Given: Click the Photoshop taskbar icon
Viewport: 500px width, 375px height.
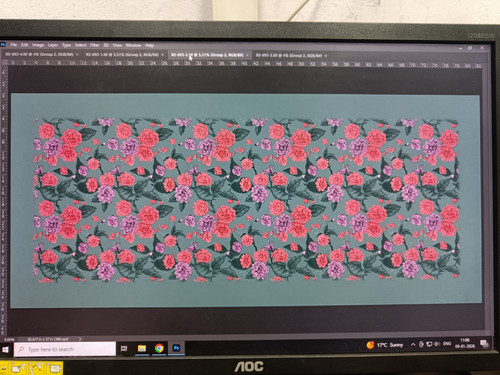Looking at the screenshot, I should pyautogui.click(x=176, y=348).
